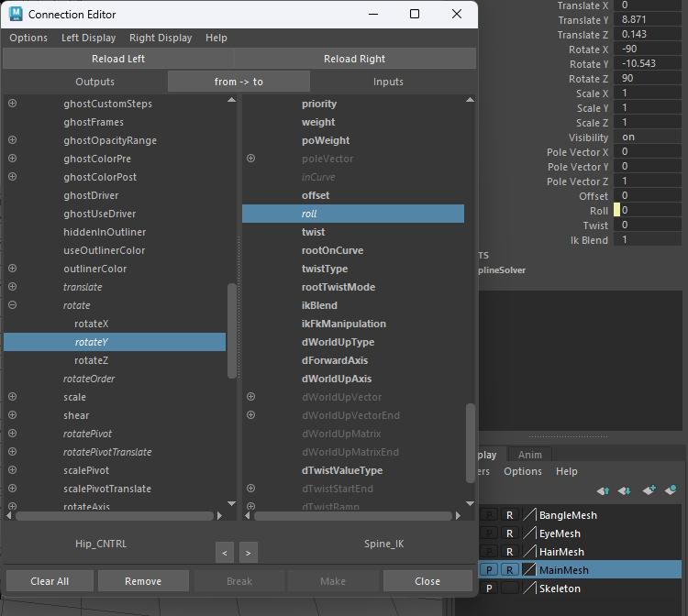Click the left arrow between node names
The width and height of the screenshot is (688, 616).
[x=225, y=552]
